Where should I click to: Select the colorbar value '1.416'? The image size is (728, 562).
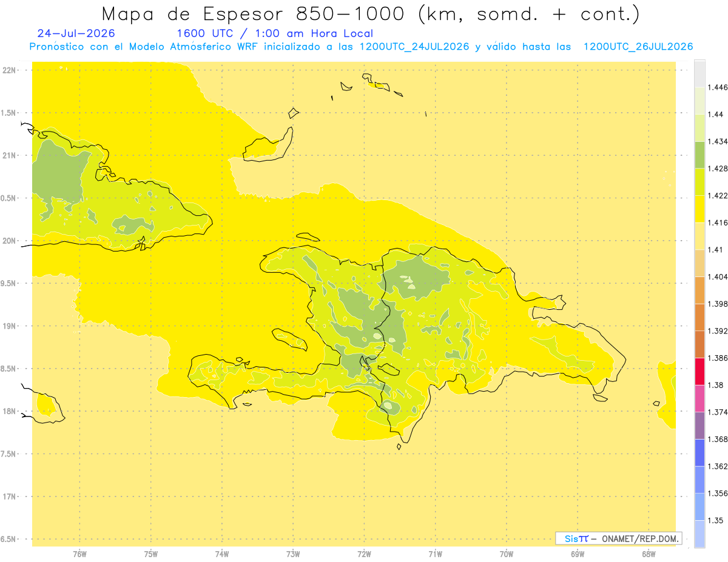pyautogui.click(x=717, y=222)
